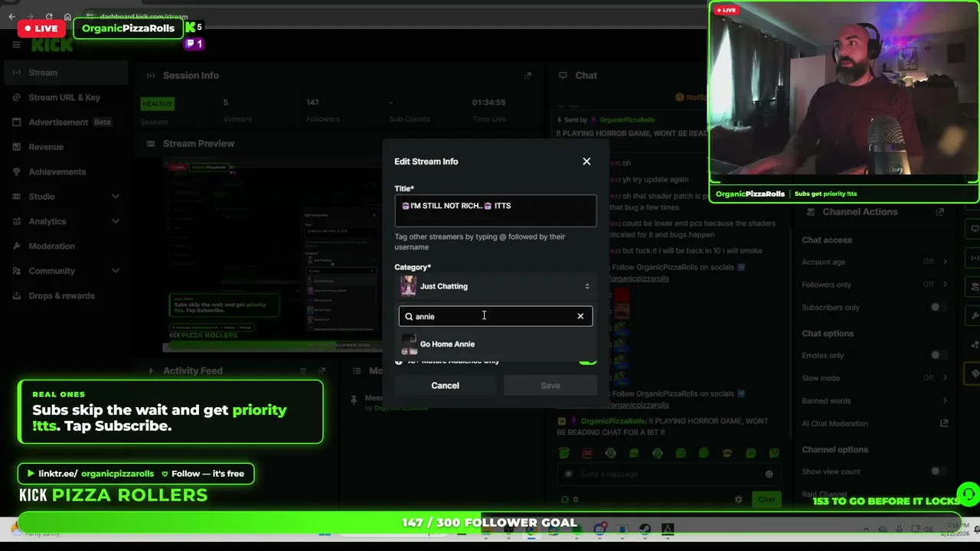Open Account age chat access setting
Screen dimensions: 980x551
[875, 262]
